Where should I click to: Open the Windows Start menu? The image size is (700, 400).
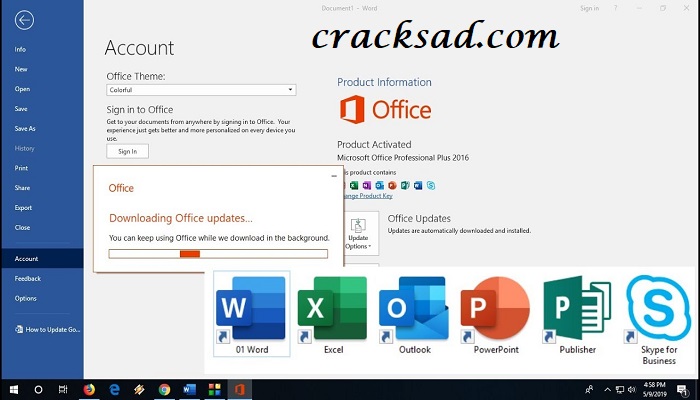pos(13,389)
